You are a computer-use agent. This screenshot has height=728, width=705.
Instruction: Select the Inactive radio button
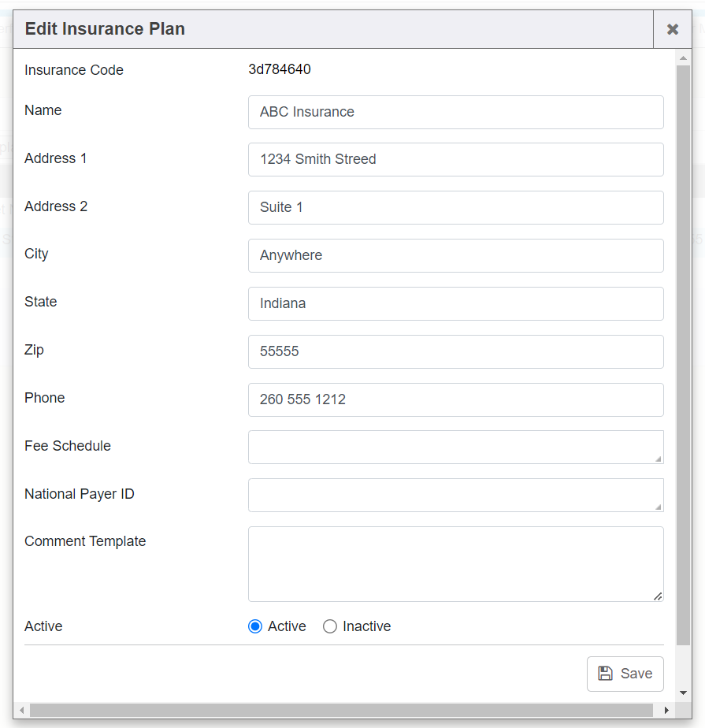click(x=330, y=626)
